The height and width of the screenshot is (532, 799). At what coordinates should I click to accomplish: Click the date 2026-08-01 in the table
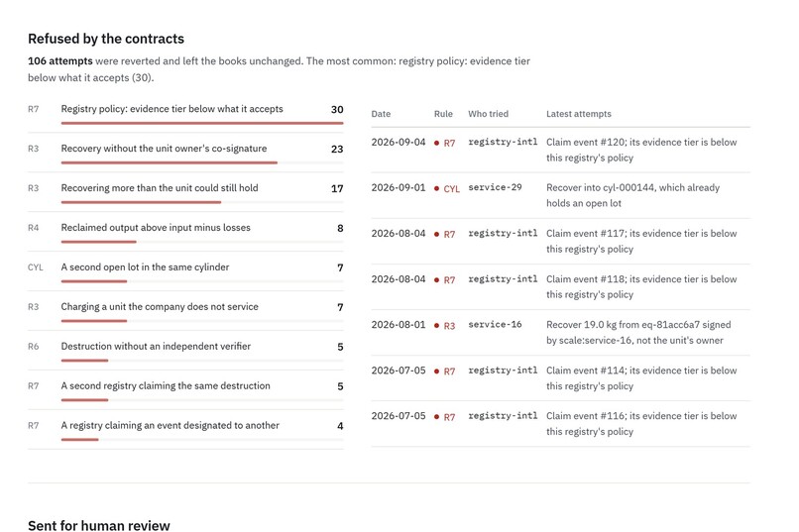pos(398,324)
